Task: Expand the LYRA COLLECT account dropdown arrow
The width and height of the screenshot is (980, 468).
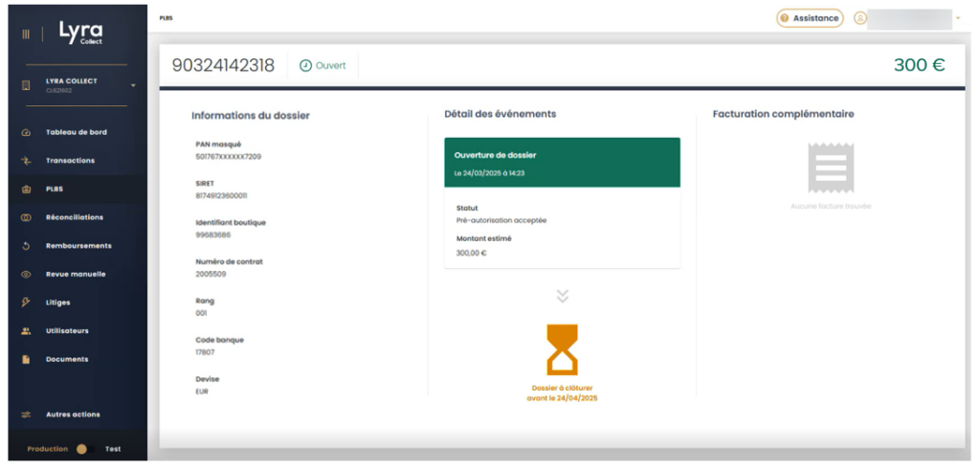Action: pyautogui.click(x=133, y=85)
